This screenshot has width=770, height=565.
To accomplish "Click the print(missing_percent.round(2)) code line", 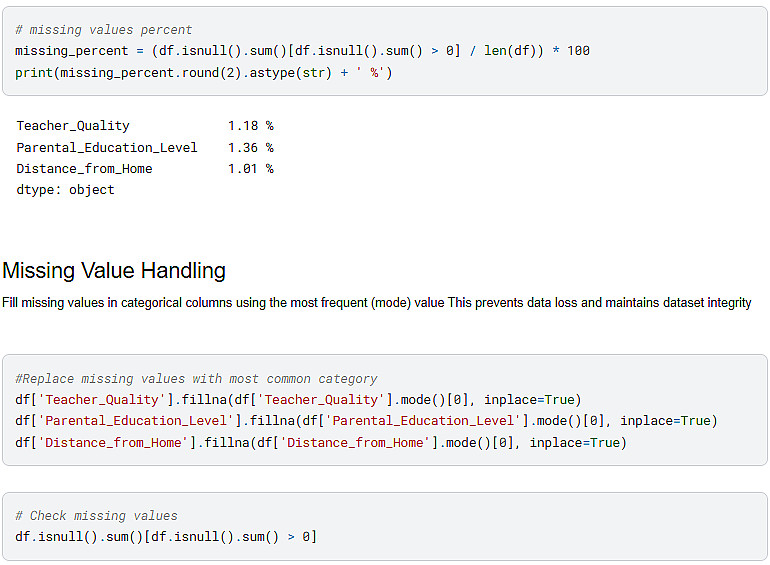I will 204,73.
